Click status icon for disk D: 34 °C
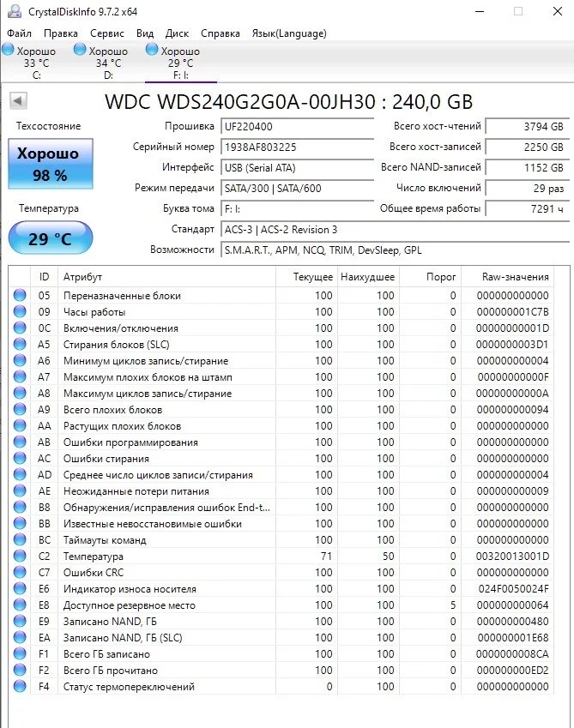The height and width of the screenshot is (728, 574). 80,49
